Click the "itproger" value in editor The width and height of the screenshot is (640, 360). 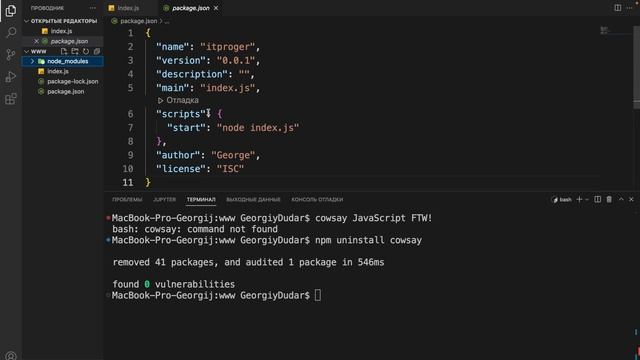click(x=227, y=47)
